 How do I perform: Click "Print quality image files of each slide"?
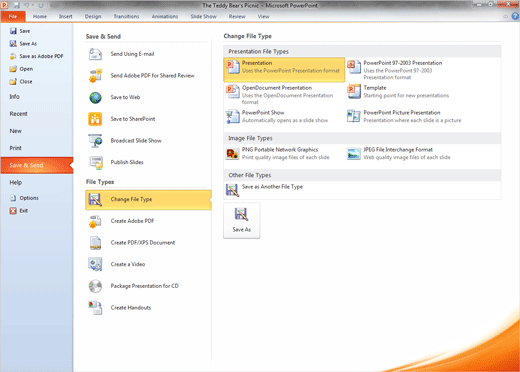[x=286, y=157]
